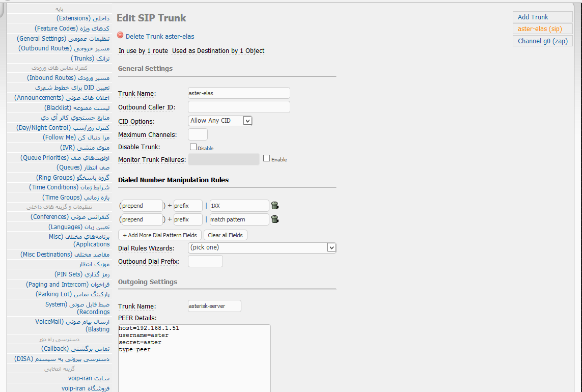Click trash icon beside empty match pattern

tap(275, 219)
